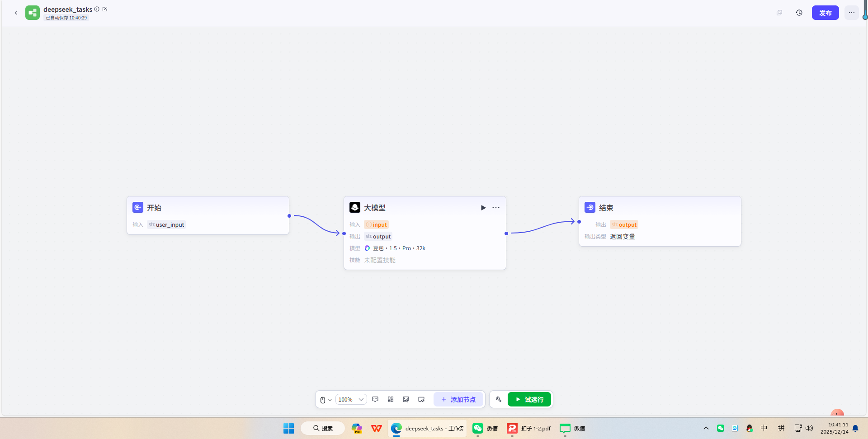Click the green deepseek_tasks workflow icon

[x=33, y=13]
